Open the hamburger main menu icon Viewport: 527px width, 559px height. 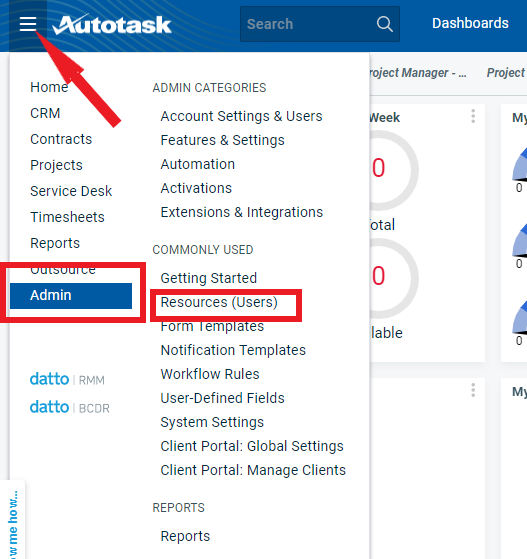[x=28, y=24]
